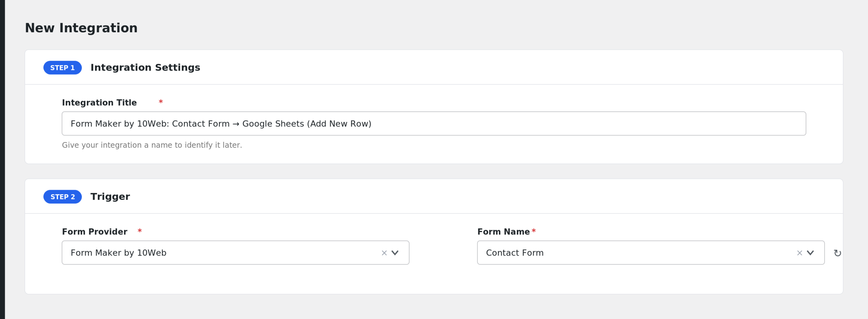Click the hint 'Give your integration a name'
The width and height of the screenshot is (868, 319).
pyautogui.click(x=152, y=145)
